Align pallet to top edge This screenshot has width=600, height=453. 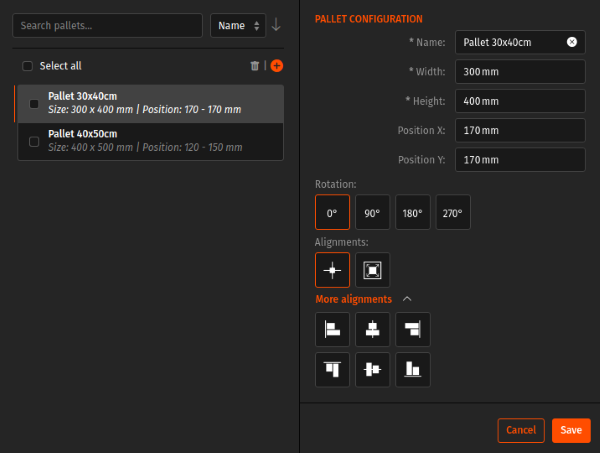332,369
